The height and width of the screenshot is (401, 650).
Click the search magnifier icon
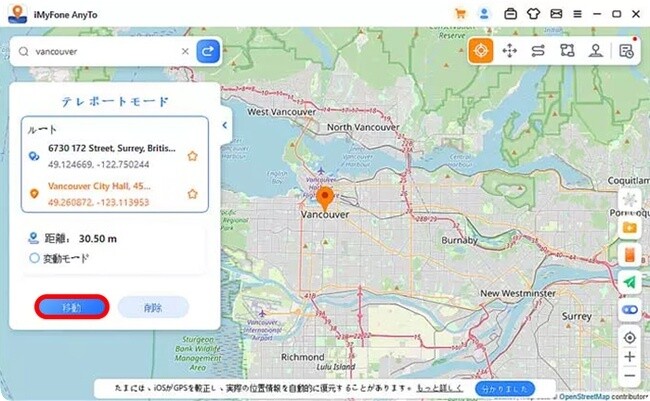pos(24,51)
